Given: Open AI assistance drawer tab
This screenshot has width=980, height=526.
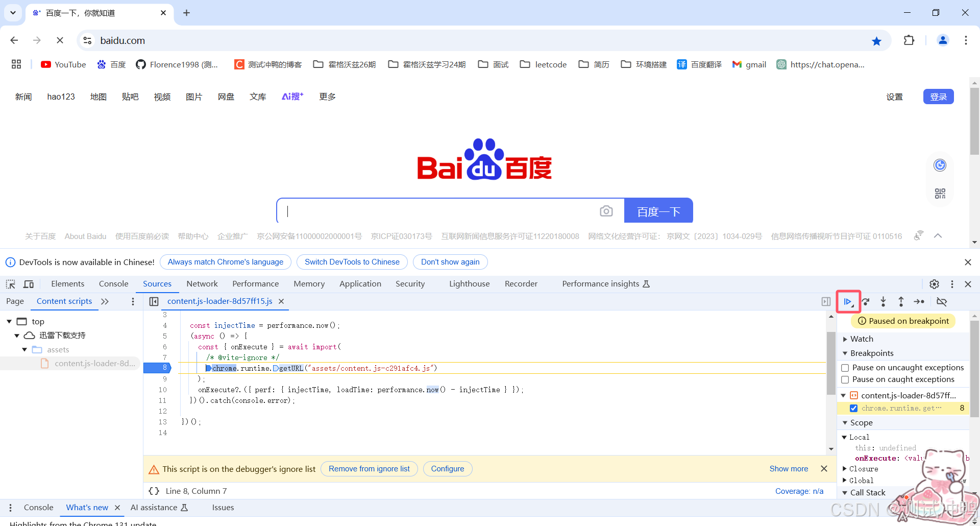Looking at the screenshot, I should coord(159,508).
